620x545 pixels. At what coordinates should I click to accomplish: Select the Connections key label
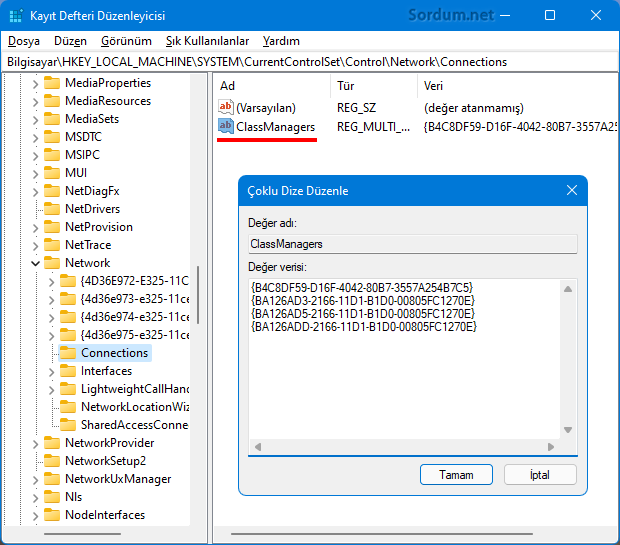coord(115,353)
